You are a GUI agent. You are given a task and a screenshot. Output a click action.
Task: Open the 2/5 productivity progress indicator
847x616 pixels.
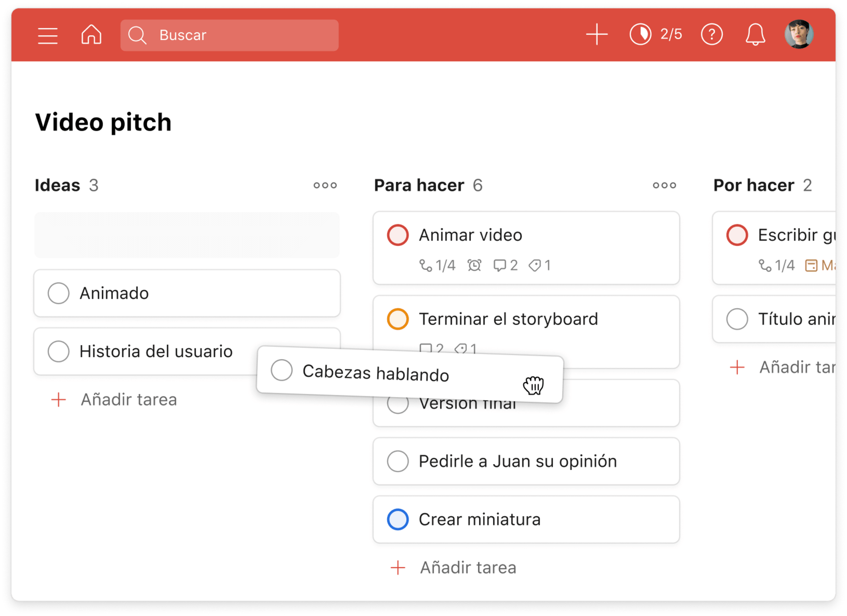(x=656, y=34)
